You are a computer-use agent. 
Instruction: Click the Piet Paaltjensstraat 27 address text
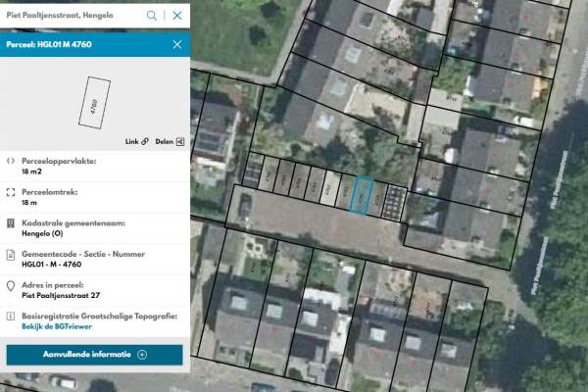[x=61, y=294]
